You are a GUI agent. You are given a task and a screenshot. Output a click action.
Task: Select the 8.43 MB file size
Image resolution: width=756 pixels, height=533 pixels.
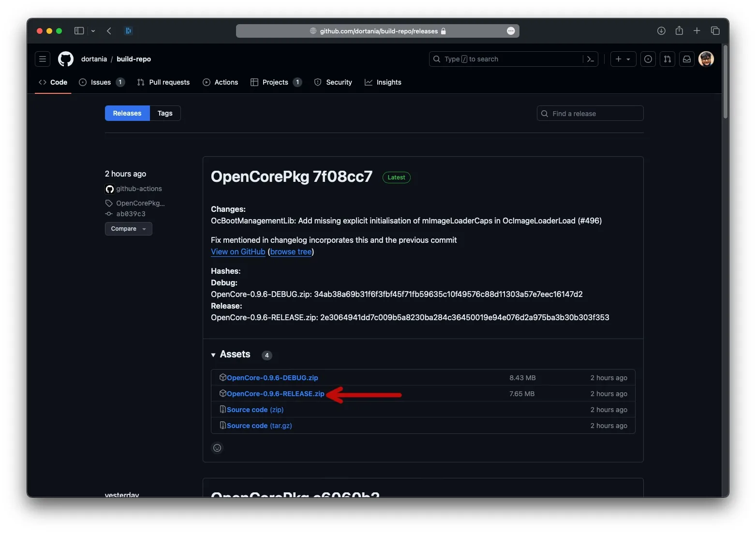point(522,378)
